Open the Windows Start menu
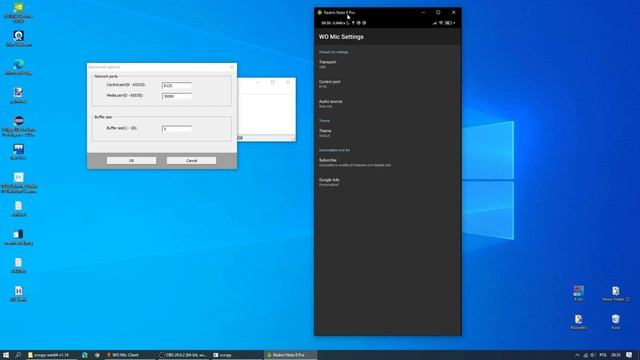The width and height of the screenshot is (640, 360). (6, 355)
